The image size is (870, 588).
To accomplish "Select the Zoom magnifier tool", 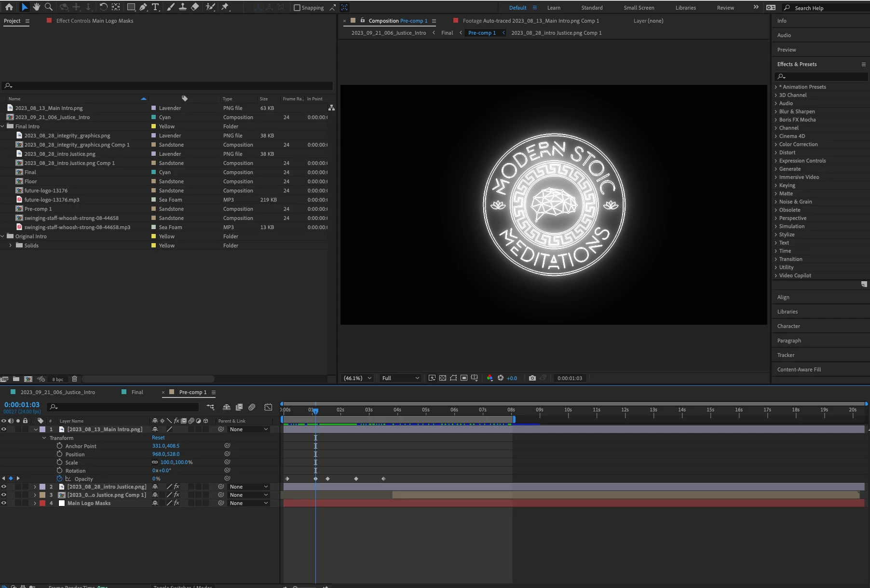I will (49, 7).
